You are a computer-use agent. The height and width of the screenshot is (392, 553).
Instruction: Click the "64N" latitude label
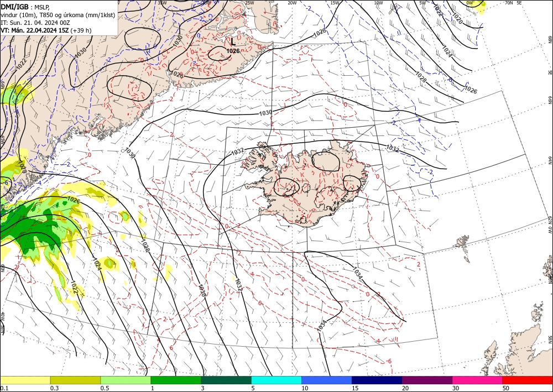550,160
